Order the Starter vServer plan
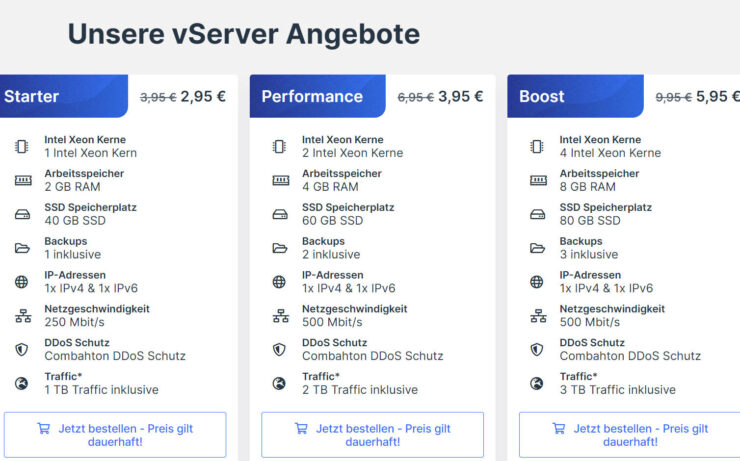 pyautogui.click(x=115, y=434)
